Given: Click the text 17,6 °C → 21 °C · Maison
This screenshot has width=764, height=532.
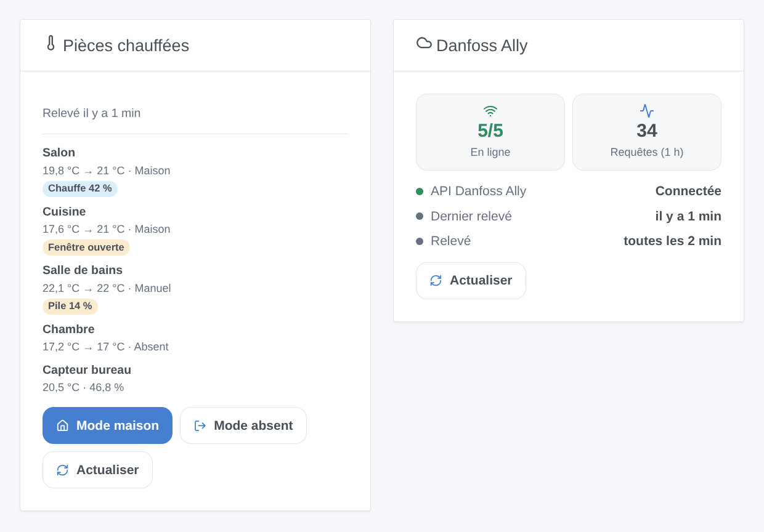Looking at the screenshot, I should click(x=107, y=229).
